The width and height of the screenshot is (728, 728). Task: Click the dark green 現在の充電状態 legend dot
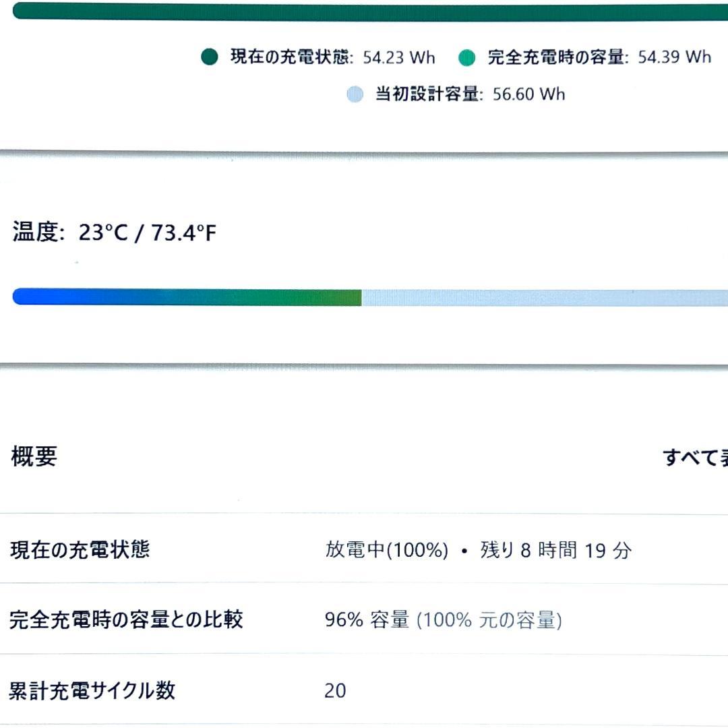pyautogui.click(x=210, y=57)
